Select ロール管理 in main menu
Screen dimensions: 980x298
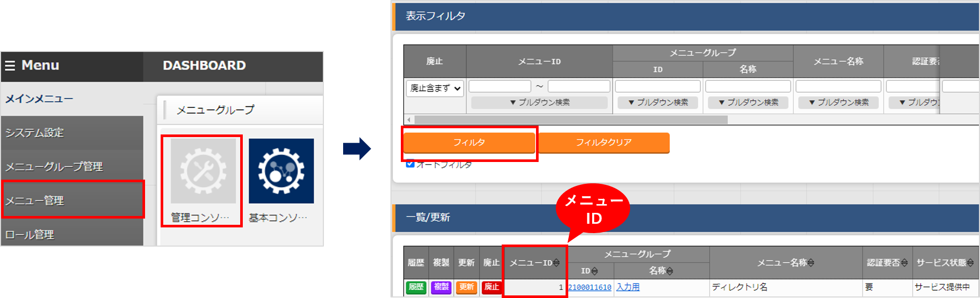(x=72, y=234)
